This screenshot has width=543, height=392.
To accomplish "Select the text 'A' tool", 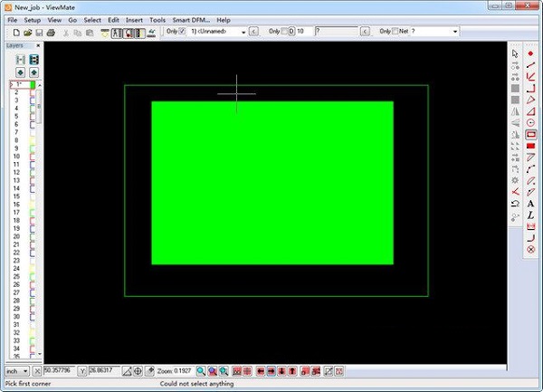I will point(530,204).
